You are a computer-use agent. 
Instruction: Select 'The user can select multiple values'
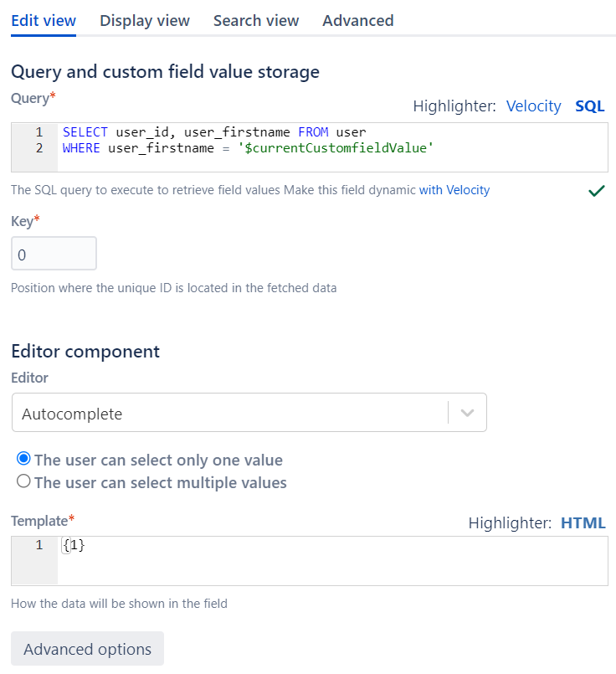click(23, 482)
